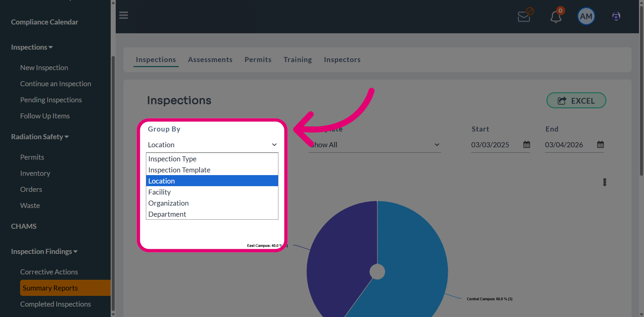The height and width of the screenshot is (317, 644).
Task: Open Inventory in sidebar
Action: click(35, 173)
